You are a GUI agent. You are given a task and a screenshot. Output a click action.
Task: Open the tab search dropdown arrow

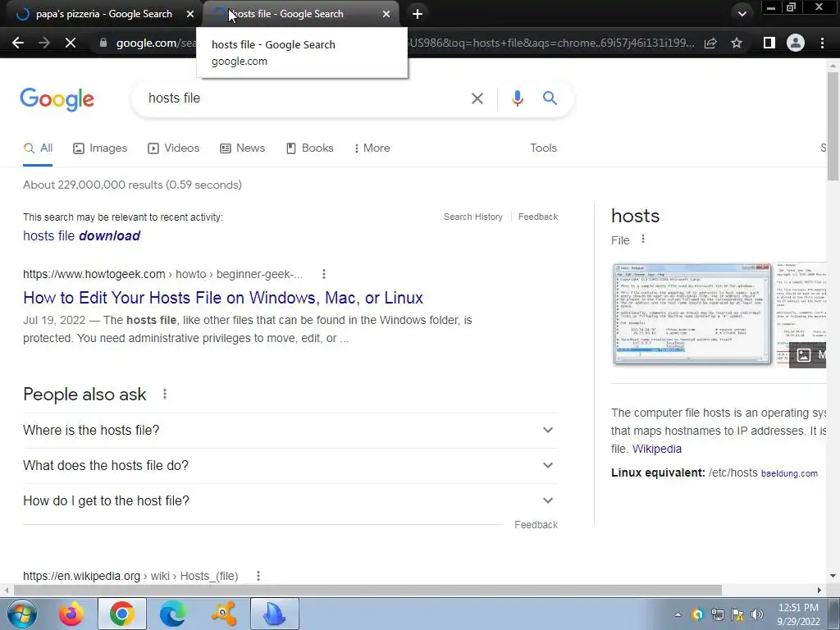point(742,14)
